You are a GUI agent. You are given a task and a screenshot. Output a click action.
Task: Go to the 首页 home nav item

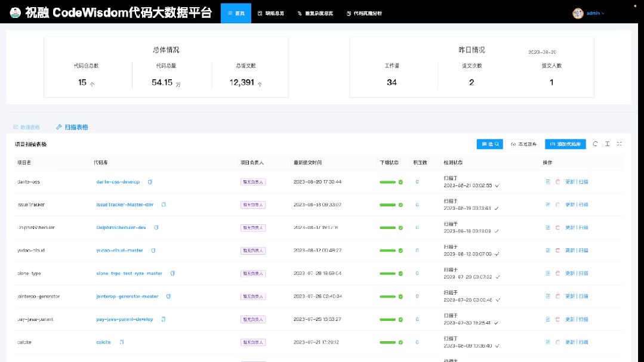tap(236, 13)
